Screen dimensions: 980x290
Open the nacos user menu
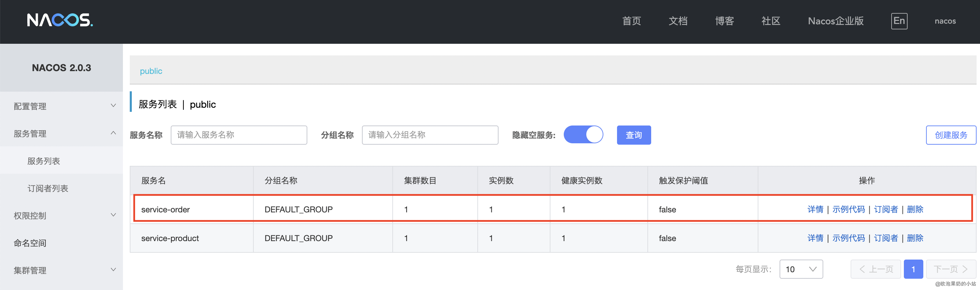945,21
